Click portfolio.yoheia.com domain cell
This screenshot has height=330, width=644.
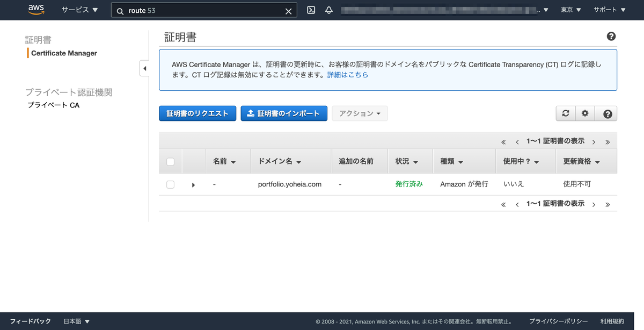coord(290,184)
